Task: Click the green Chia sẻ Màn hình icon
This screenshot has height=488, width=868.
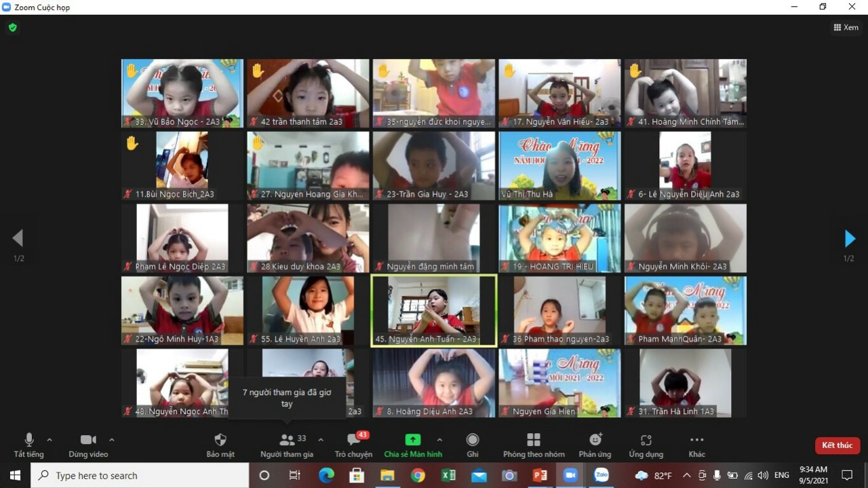Action: (412, 440)
